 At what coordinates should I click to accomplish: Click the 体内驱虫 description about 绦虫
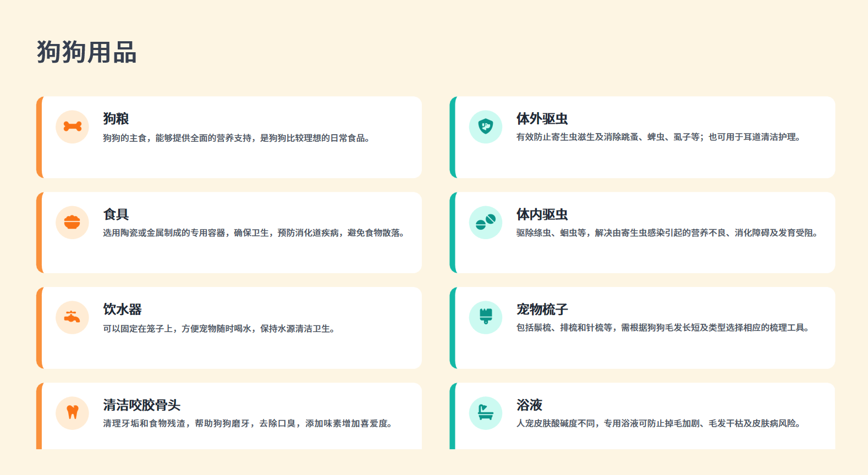[667, 233]
